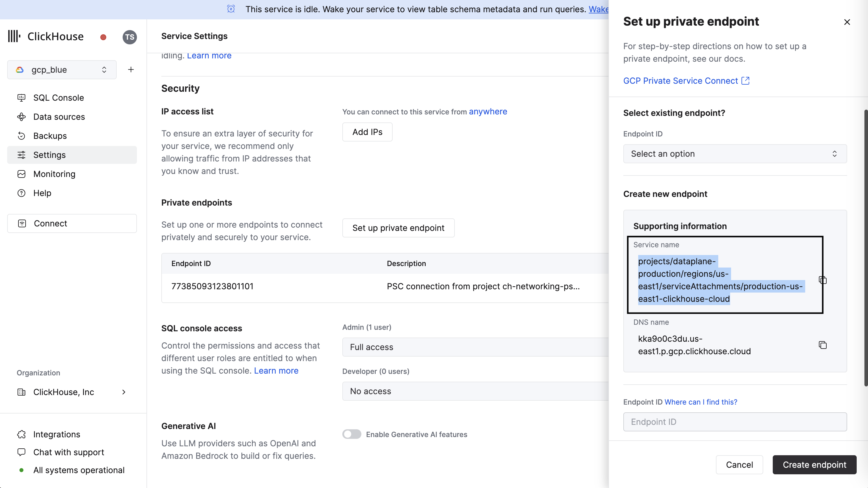The height and width of the screenshot is (488, 868).
Task: Click Where can I find this? link
Action: click(701, 402)
